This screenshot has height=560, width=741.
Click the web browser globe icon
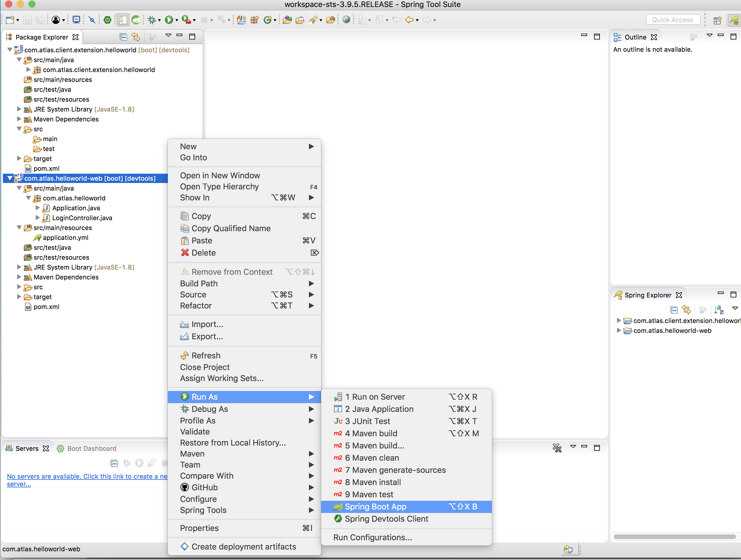click(x=346, y=20)
